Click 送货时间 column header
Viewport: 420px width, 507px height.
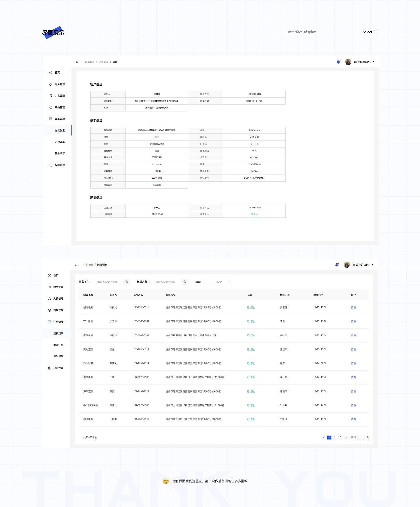[x=318, y=295]
